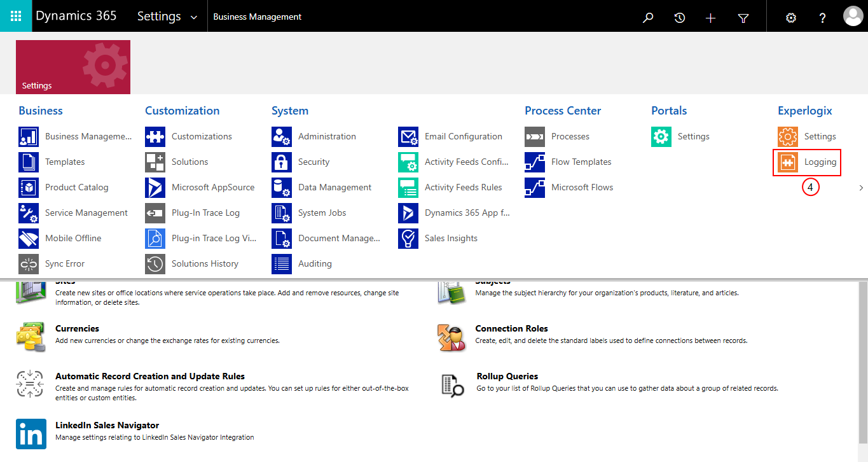Click the Dynamics 365 title

[x=76, y=16]
